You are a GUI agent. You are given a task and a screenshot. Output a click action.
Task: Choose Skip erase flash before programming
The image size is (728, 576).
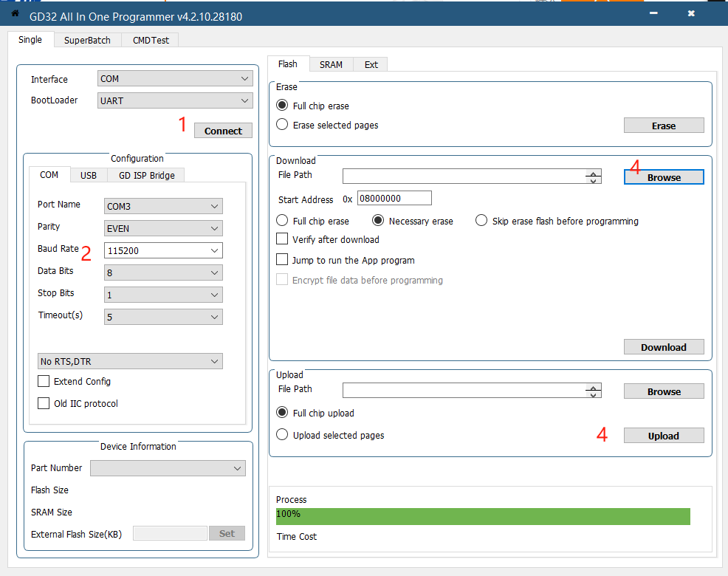481,221
